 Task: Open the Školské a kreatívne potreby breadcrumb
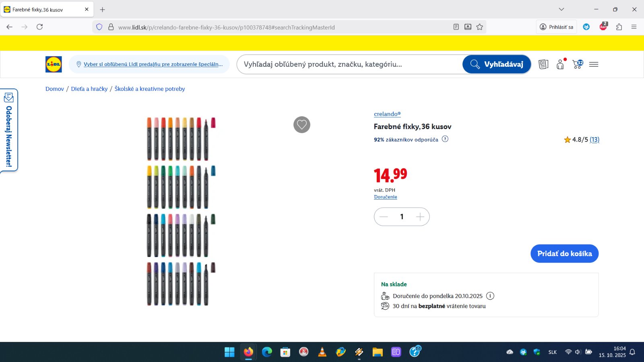(150, 89)
